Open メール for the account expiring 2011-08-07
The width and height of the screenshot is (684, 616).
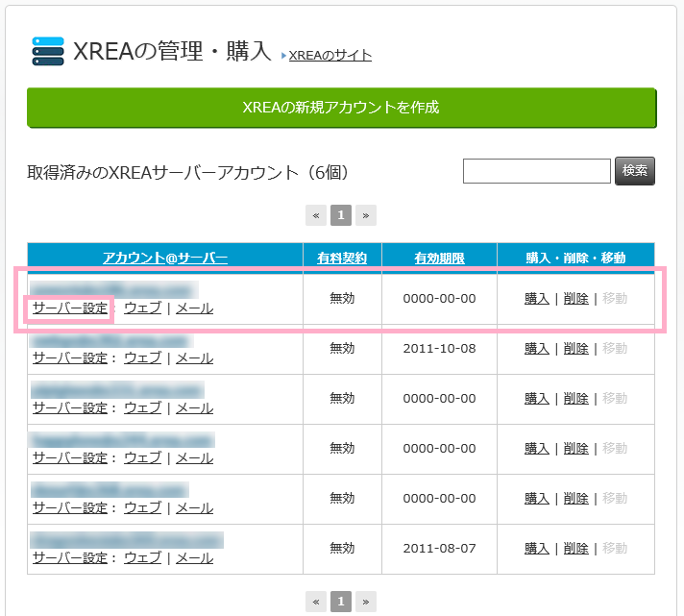click(x=195, y=558)
